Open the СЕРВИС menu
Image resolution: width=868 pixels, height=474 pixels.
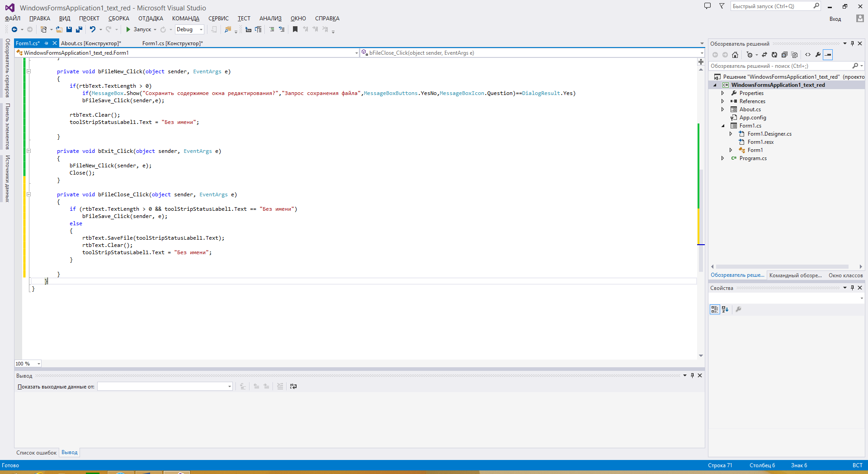click(218, 19)
